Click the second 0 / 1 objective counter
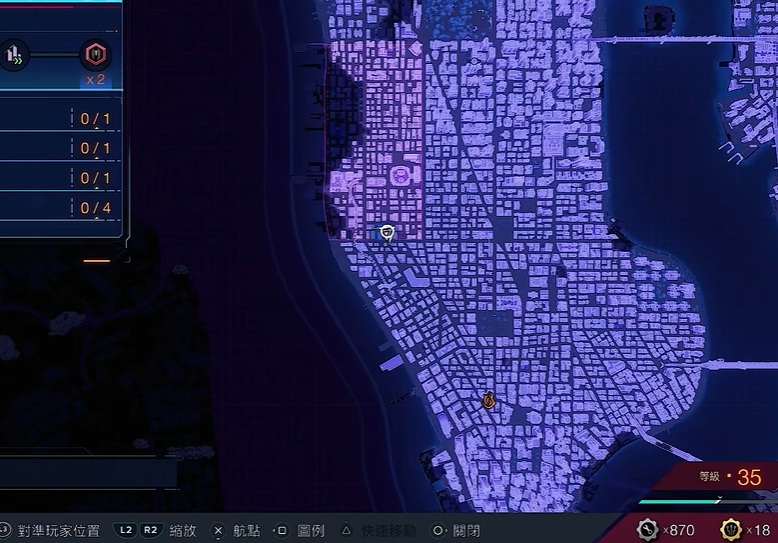 pyautogui.click(x=95, y=148)
